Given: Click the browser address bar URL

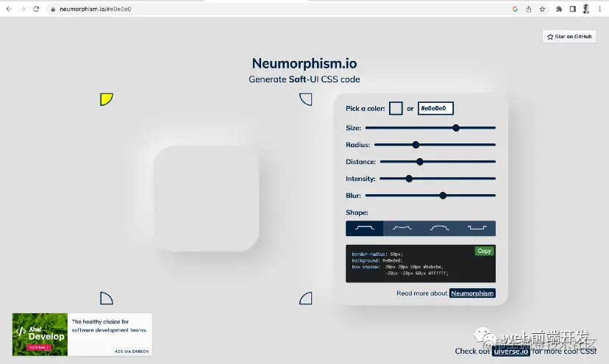Looking at the screenshot, I should [x=96, y=9].
